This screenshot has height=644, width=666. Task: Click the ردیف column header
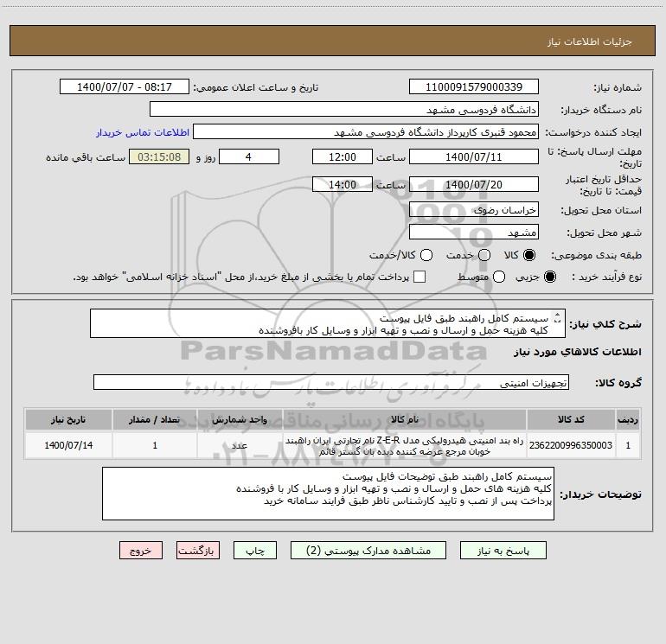point(628,419)
